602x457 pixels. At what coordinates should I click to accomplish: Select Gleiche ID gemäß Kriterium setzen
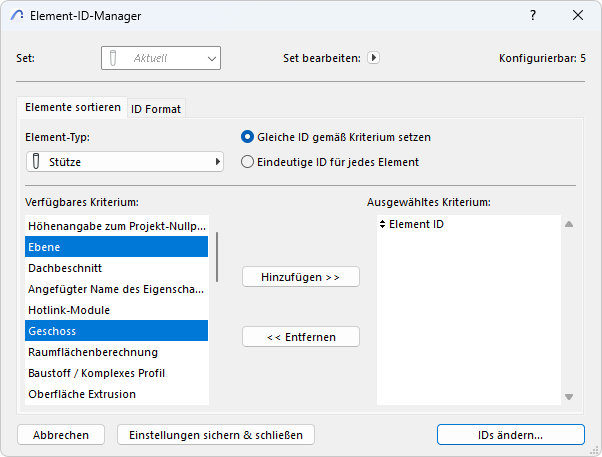tap(248, 137)
